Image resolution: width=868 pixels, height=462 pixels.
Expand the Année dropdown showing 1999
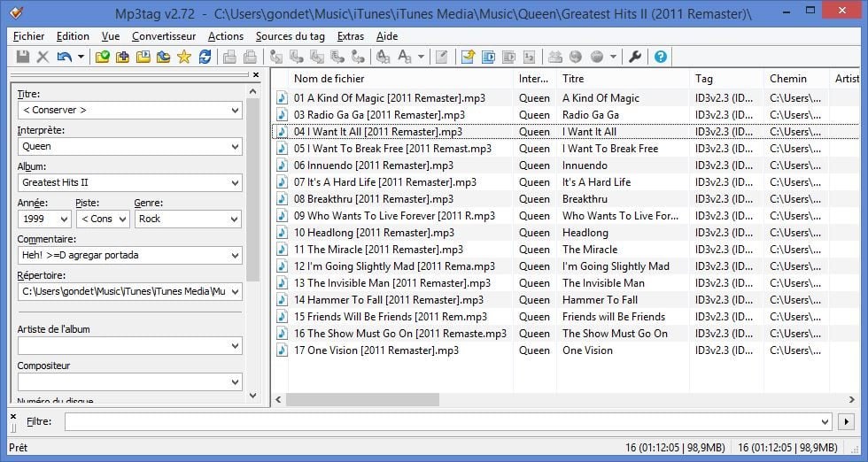64,219
